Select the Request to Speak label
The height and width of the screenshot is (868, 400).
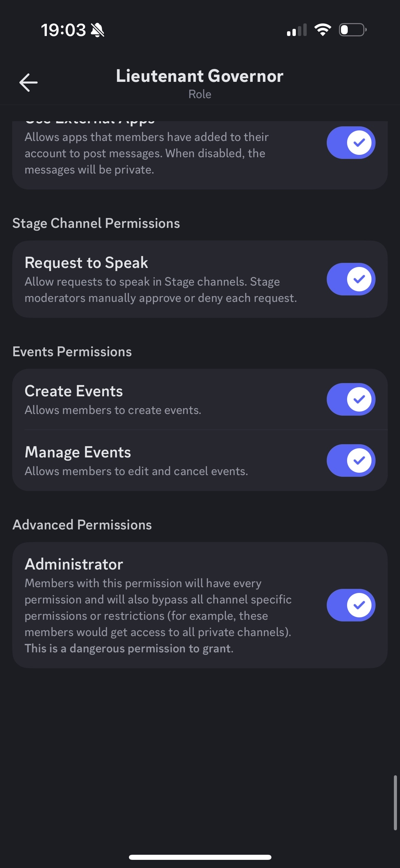tap(87, 263)
